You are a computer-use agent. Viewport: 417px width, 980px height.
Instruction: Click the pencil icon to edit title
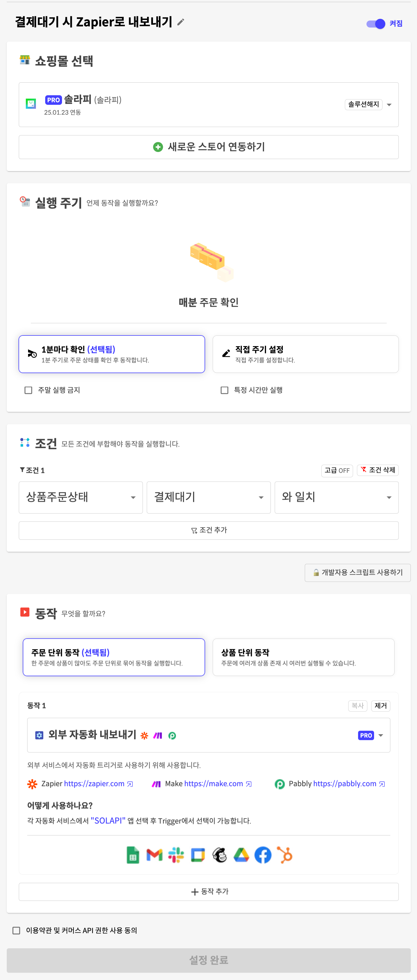tap(181, 22)
